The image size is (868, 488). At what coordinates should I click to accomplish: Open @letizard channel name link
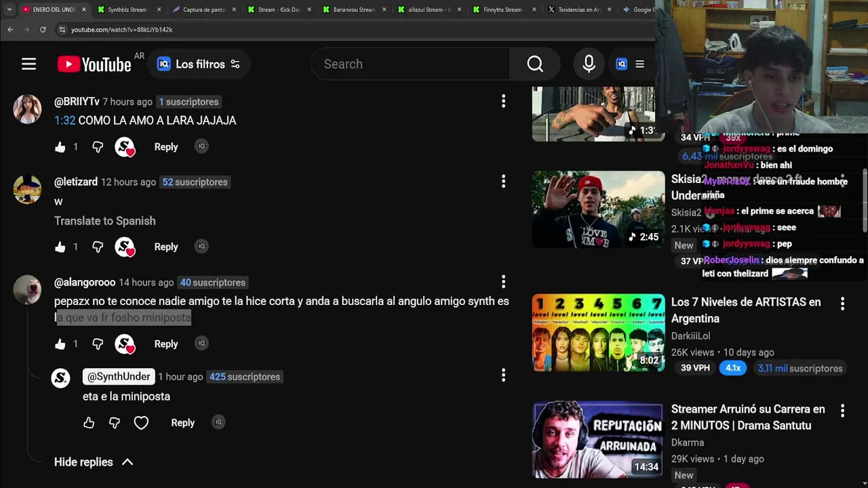tap(76, 182)
